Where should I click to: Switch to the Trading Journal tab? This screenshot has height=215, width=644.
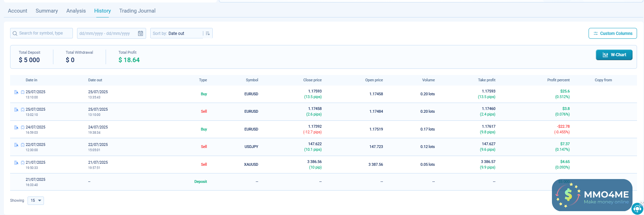(x=137, y=11)
